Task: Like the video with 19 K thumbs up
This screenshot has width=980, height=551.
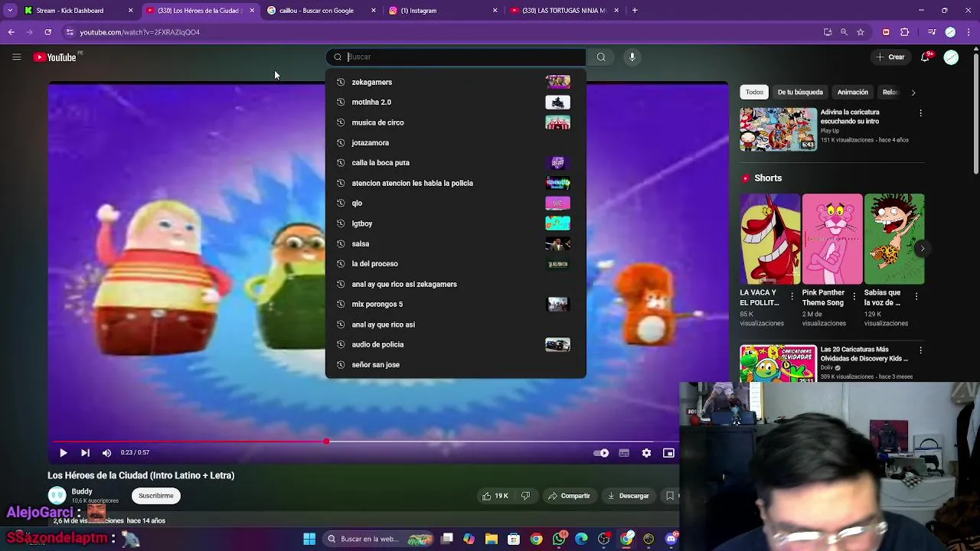Action: [495, 496]
